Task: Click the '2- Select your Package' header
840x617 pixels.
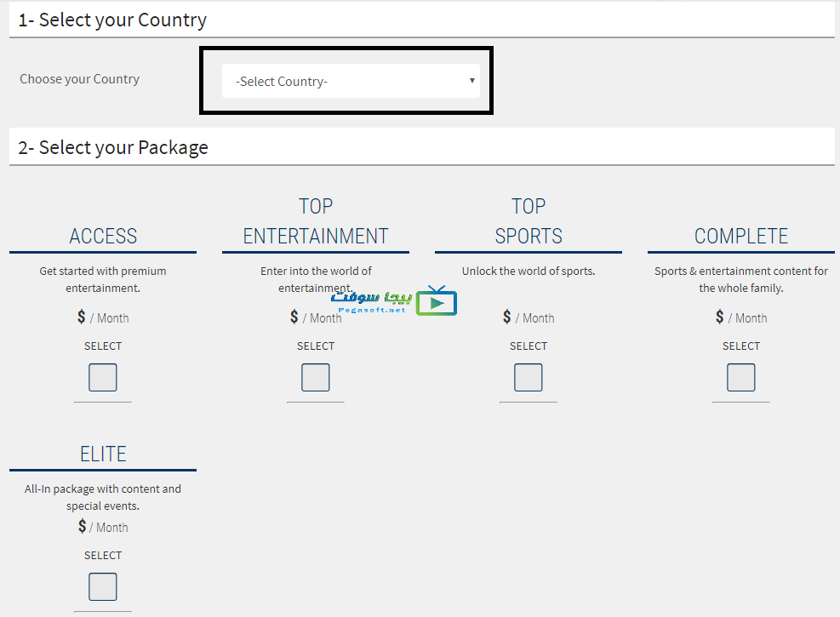Action: pyautogui.click(x=113, y=147)
